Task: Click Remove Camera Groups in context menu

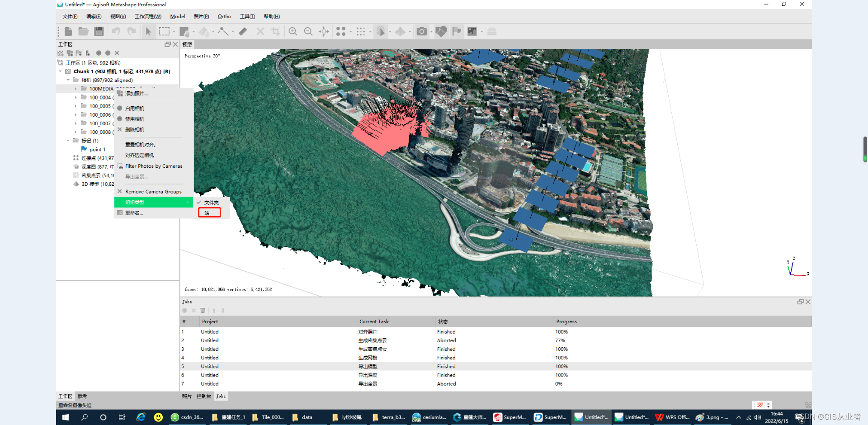Action: click(153, 192)
